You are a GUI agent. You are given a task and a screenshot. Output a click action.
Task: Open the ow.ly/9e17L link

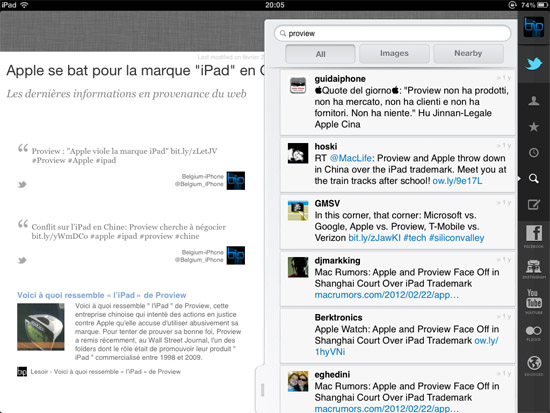[x=457, y=181]
